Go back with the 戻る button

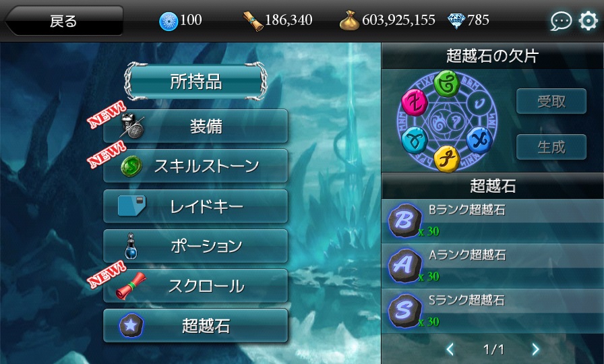click(x=63, y=21)
